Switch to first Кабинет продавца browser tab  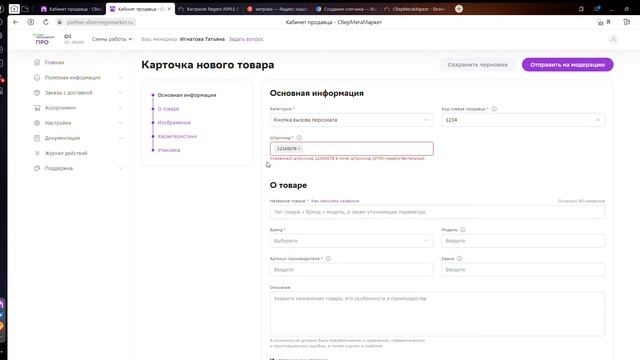coord(71,9)
